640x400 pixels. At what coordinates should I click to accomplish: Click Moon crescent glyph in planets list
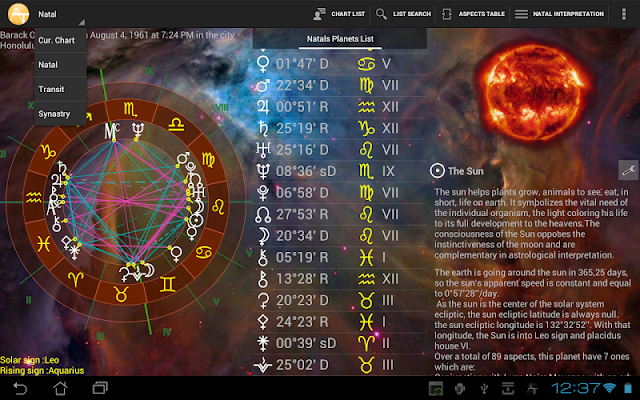pos(263,236)
